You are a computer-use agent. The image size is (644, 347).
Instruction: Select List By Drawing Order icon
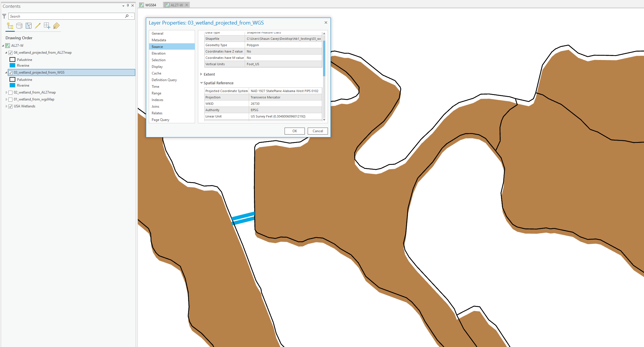coord(10,26)
